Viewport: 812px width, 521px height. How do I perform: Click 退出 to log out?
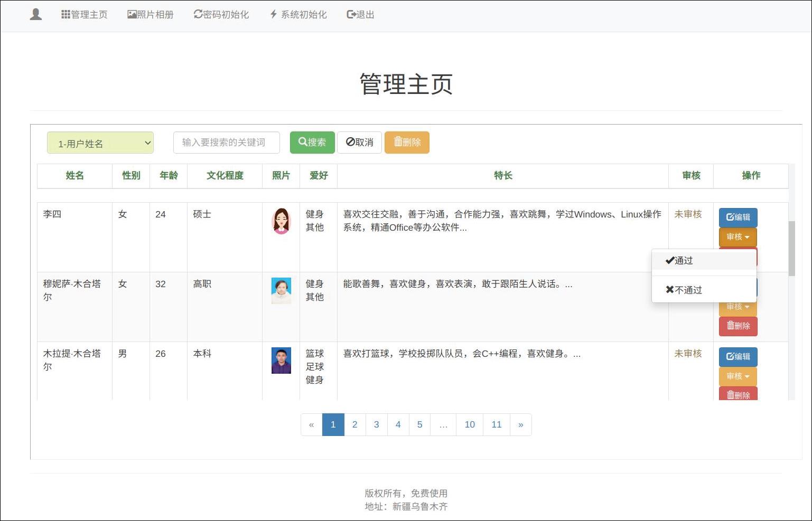click(360, 15)
